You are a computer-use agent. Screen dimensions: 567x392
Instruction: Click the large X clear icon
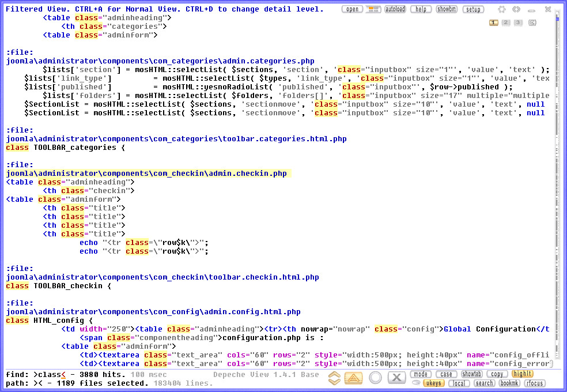point(396,378)
